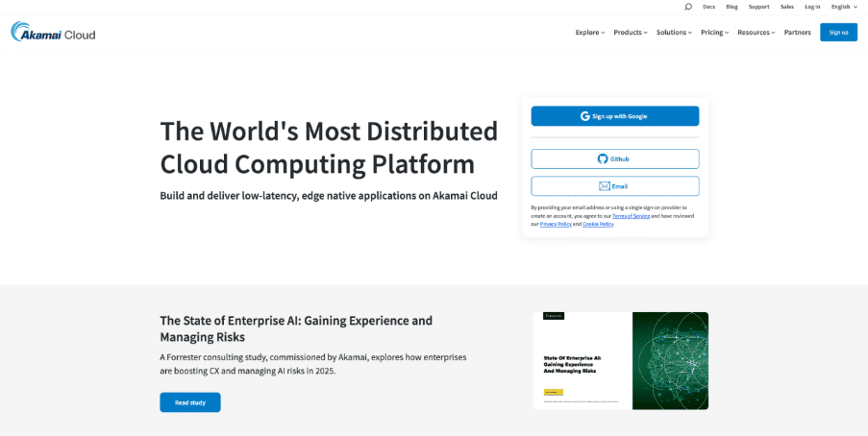Open the English language dropdown
The image size is (868, 436).
click(x=844, y=7)
